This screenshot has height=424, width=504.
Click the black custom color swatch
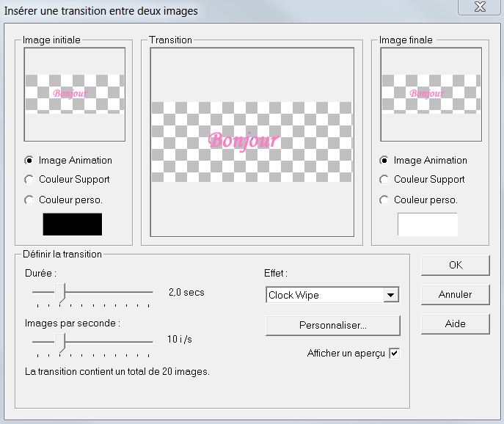click(73, 224)
